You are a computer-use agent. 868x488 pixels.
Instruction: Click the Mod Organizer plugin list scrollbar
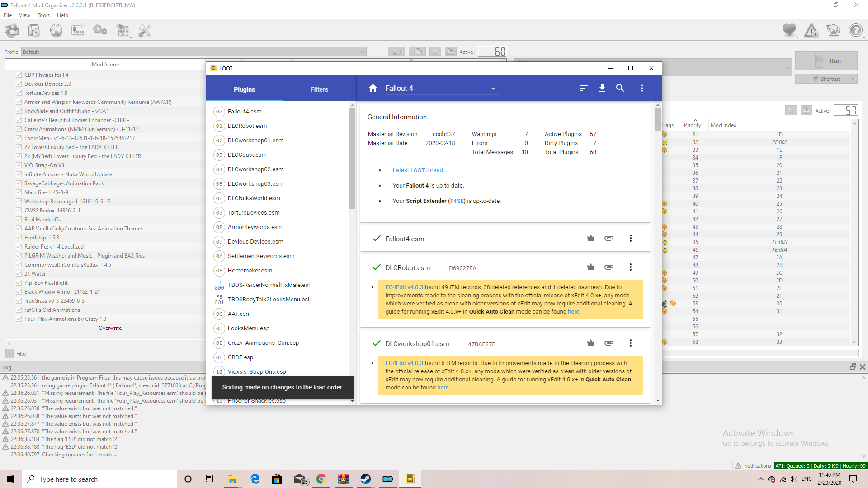(x=854, y=233)
